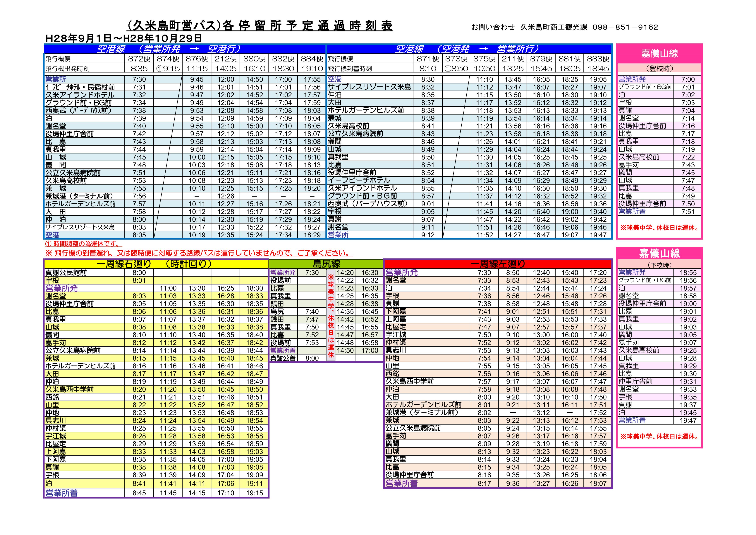756x535 pixels.
Task: Click the 211便 flight column header
Action: pos(513,59)
